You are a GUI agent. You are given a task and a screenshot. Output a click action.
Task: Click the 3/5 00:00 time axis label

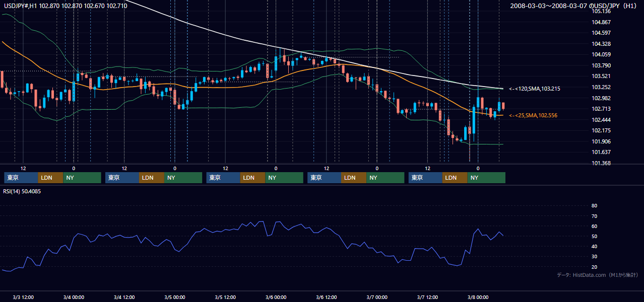[x=175, y=297]
